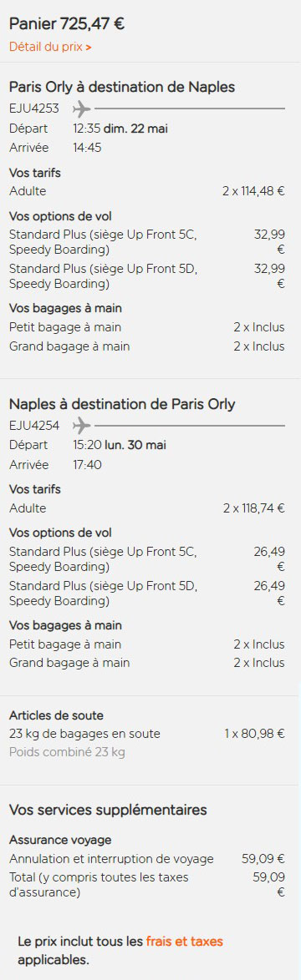Viewport: 301px width, 980px height.
Task: Click the Annulation et interruption de voyage line
Action: click(x=147, y=859)
